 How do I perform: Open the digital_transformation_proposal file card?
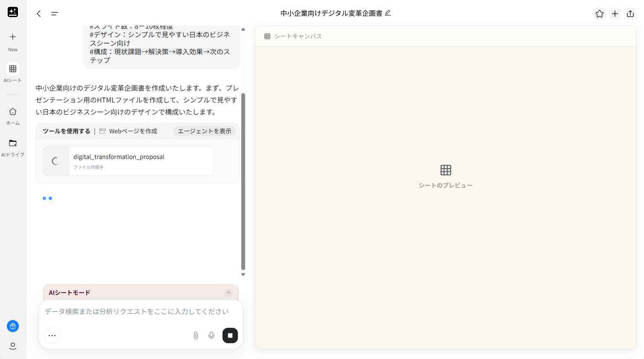coord(128,161)
